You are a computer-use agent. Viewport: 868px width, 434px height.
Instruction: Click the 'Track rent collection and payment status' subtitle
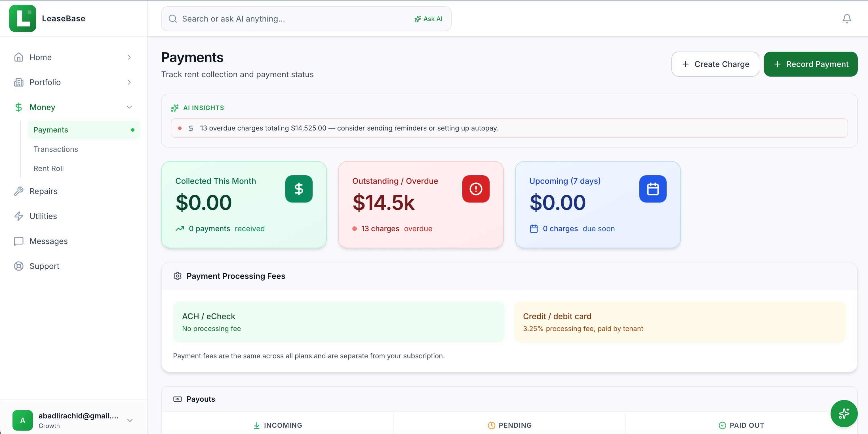[x=237, y=75]
